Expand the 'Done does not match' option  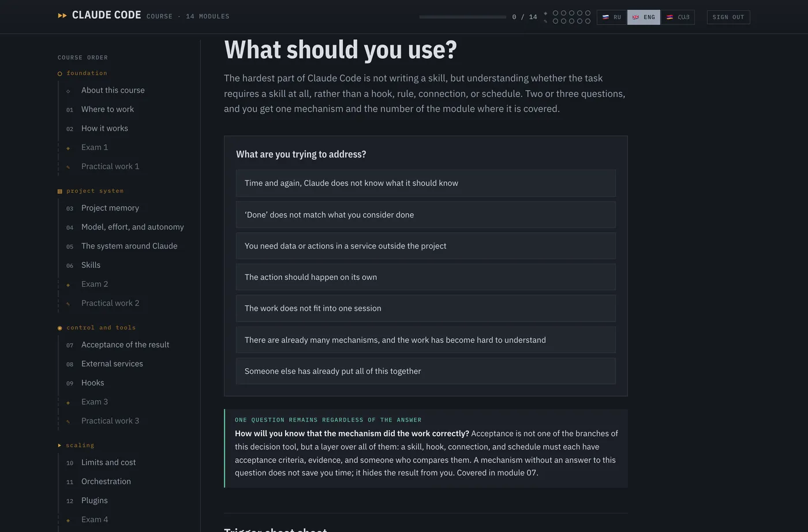[426, 215]
